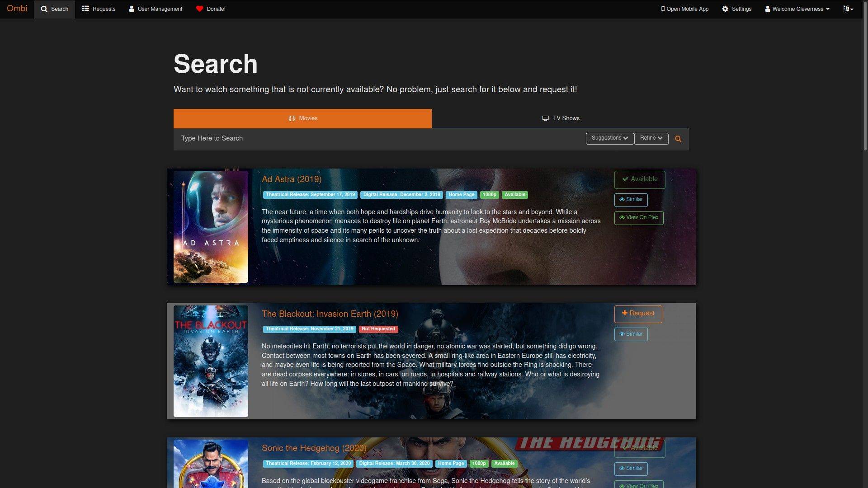This screenshot has height=488, width=868.
Task: Click the Requests list icon
Action: (x=85, y=9)
